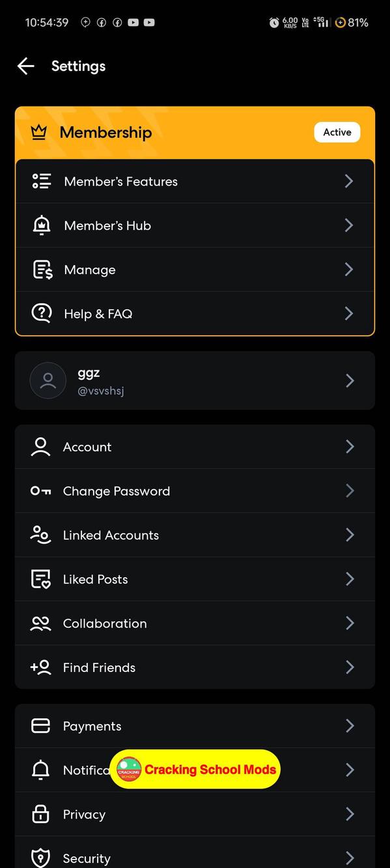Click the Payments card icon

[40, 725]
